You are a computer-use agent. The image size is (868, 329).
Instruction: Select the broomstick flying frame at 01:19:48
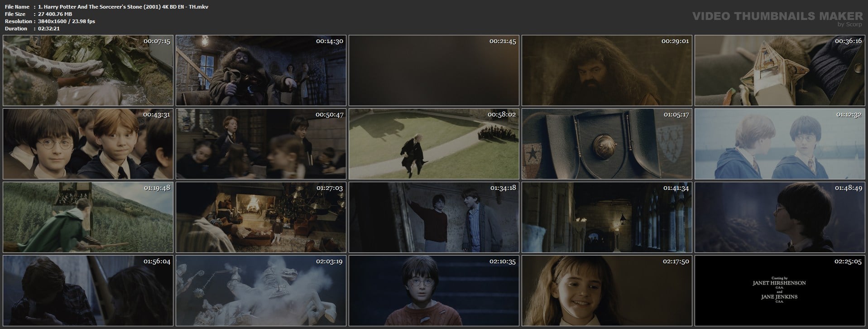coord(88,217)
